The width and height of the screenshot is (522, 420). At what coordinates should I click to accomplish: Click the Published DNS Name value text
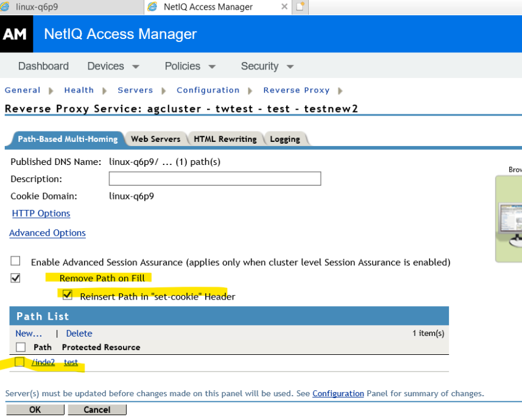[164, 162]
